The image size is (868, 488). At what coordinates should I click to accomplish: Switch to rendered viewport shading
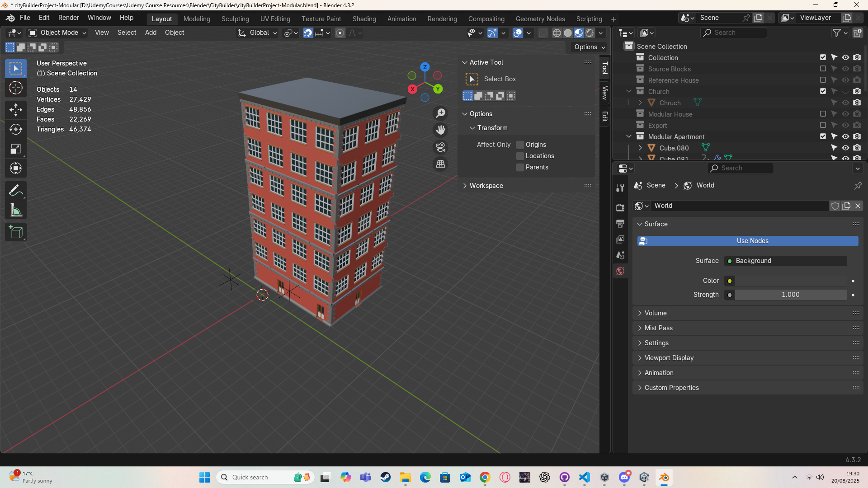[590, 33]
